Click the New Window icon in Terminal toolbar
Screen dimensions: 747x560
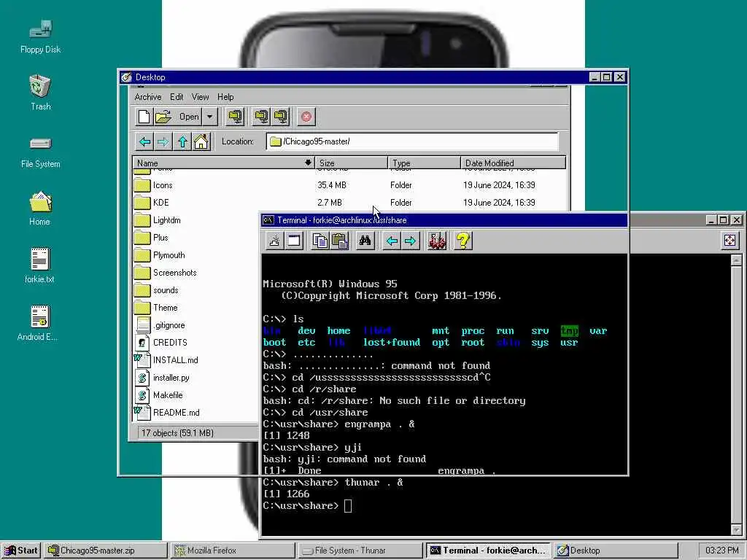tap(294, 241)
